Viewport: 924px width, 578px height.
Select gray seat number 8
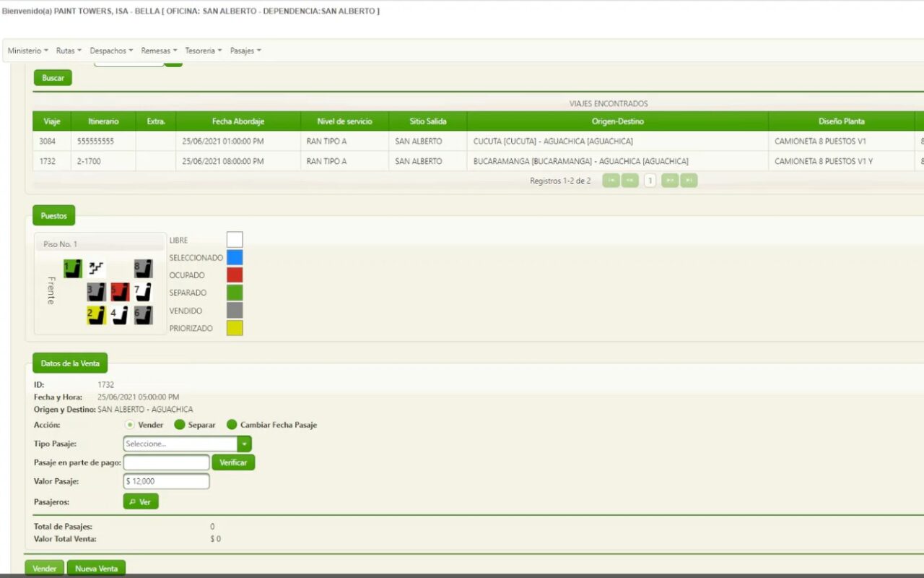pyautogui.click(x=143, y=269)
